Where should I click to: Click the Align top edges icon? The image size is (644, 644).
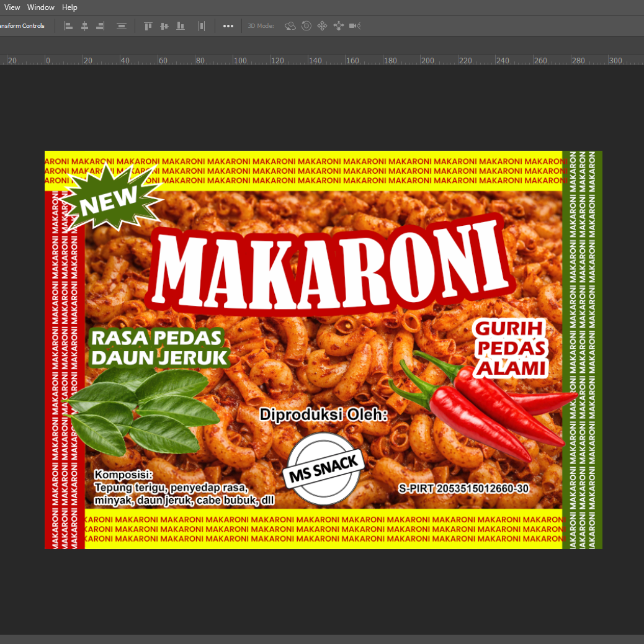[x=148, y=26]
